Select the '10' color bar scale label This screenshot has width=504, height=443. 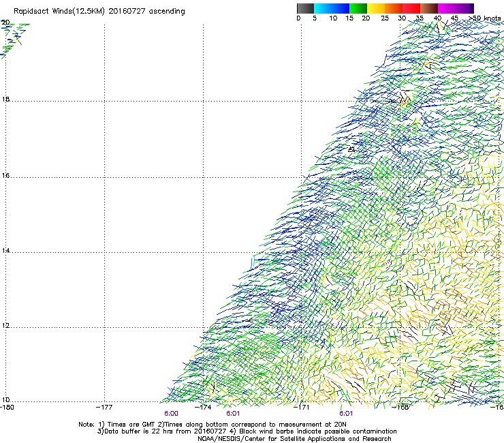point(333,18)
